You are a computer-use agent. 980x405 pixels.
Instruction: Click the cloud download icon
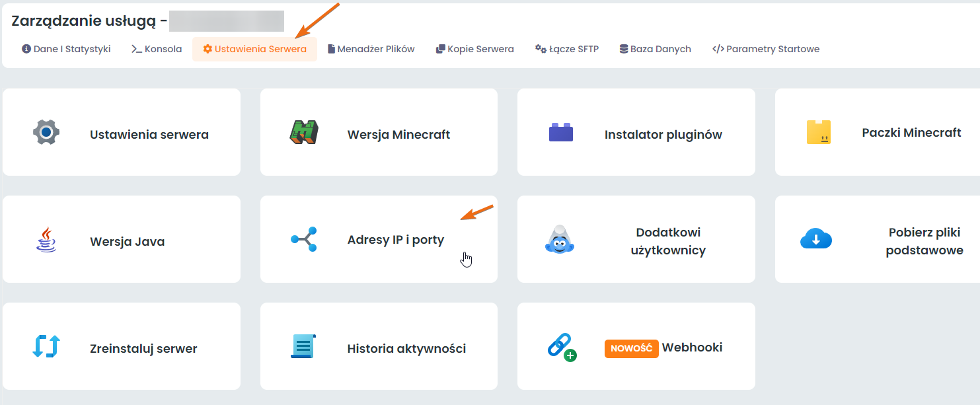816,239
